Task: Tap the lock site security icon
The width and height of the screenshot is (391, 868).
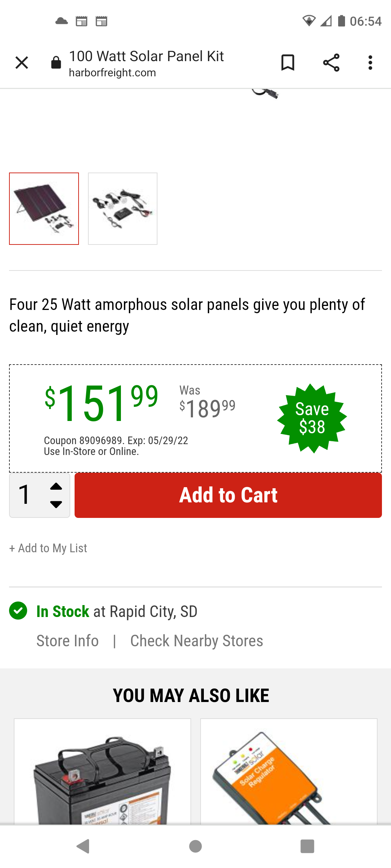Action: coord(56,63)
